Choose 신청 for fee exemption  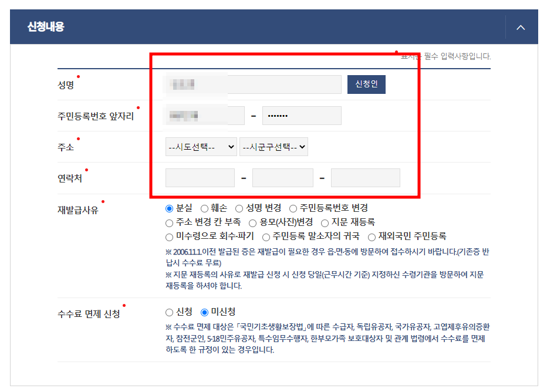tap(169, 312)
